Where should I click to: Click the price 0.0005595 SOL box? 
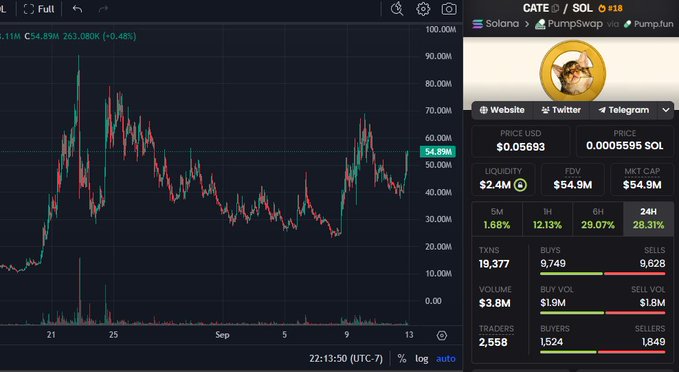624,141
